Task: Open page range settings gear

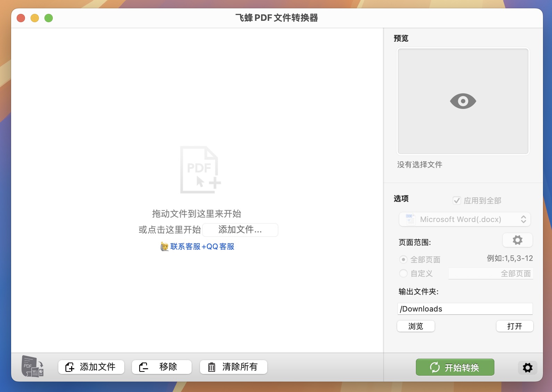Action: [517, 240]
